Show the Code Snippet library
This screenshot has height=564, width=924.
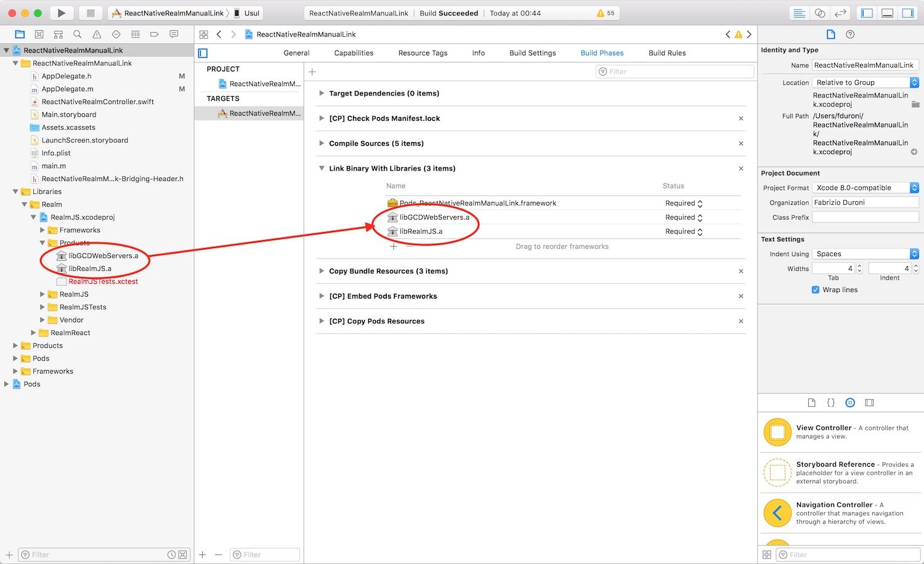coord(831,403)
